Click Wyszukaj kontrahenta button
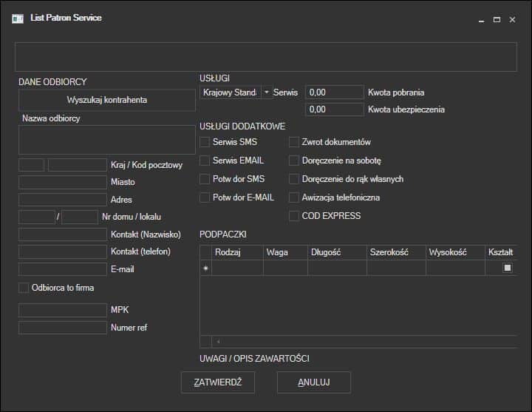This screenshot has height=412, width=532. pos(107,100)
